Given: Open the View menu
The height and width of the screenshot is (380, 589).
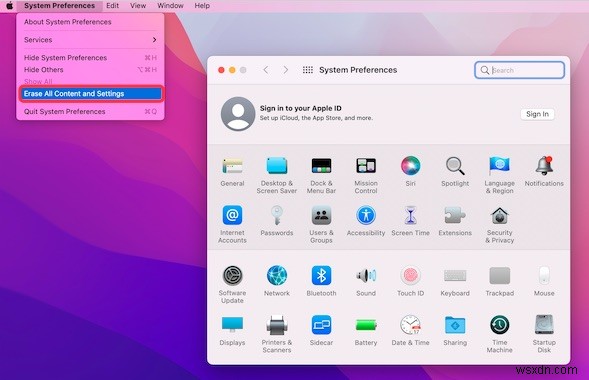Looking at the screenshot, I should pos(138,6).
